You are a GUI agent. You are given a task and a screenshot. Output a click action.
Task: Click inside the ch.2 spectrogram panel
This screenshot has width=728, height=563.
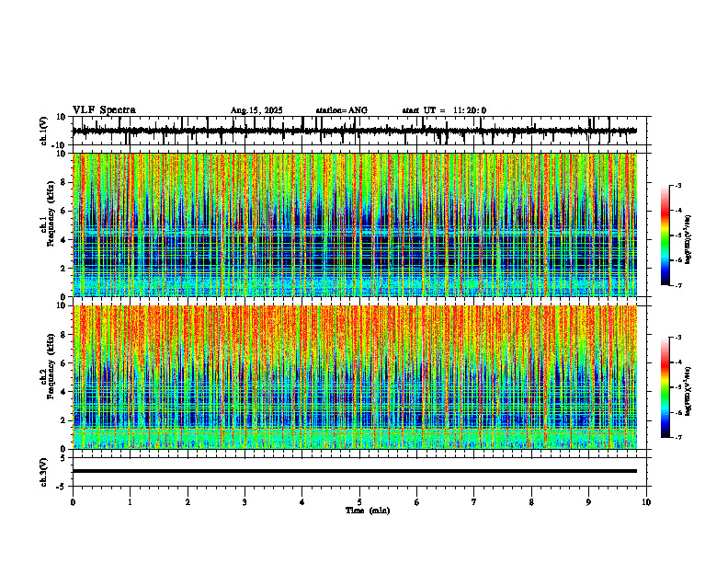355,377
